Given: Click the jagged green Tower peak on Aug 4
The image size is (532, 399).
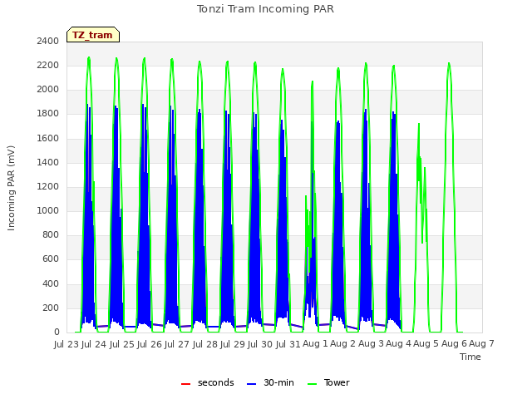Looking at the screenshot, I should click(419, 124).
